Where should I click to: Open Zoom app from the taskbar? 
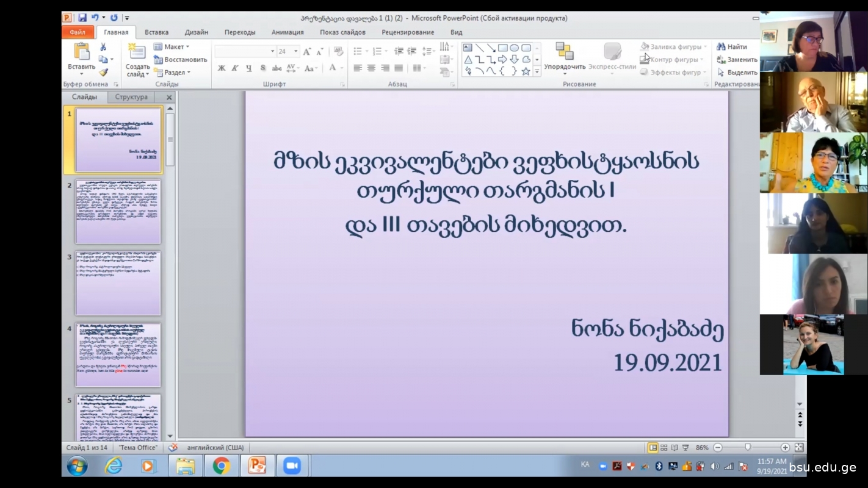[x=292, y=465]
